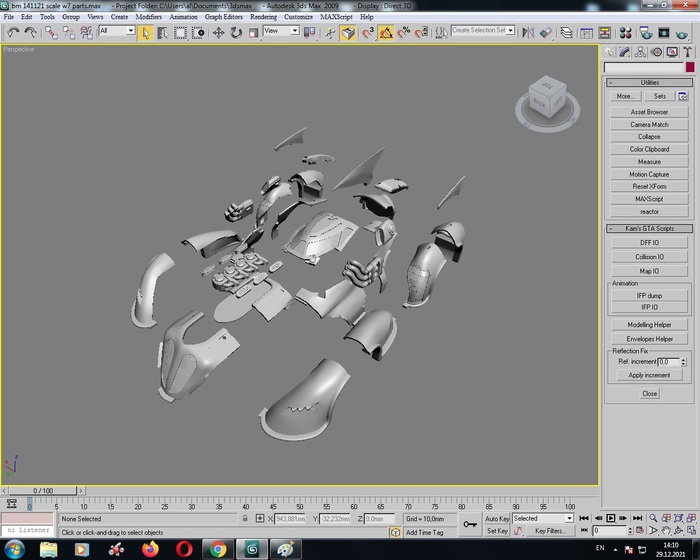Viewport: 700px width, 560px height.
Task: Click the Undo arrow icon
Action: (13, 32)
